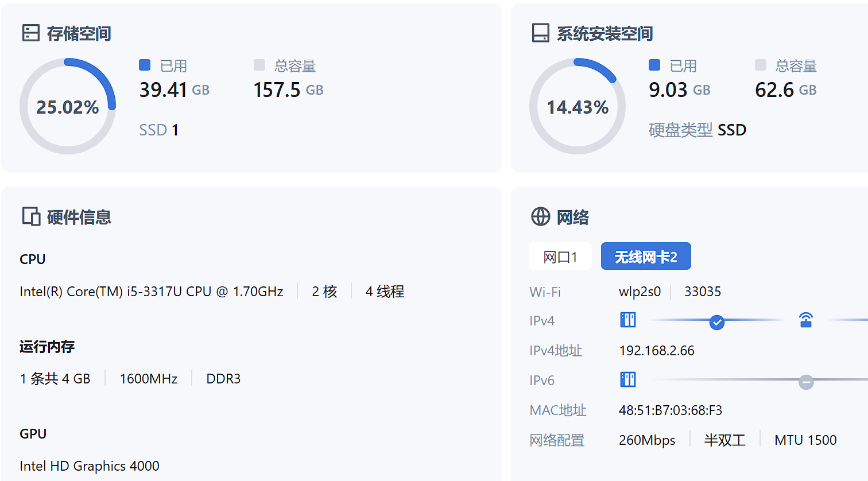Image resolution: width=868 pixels, height=481 pixels.
Task: Click the 39.41 GB used value
Action: [x=175, y=90]
